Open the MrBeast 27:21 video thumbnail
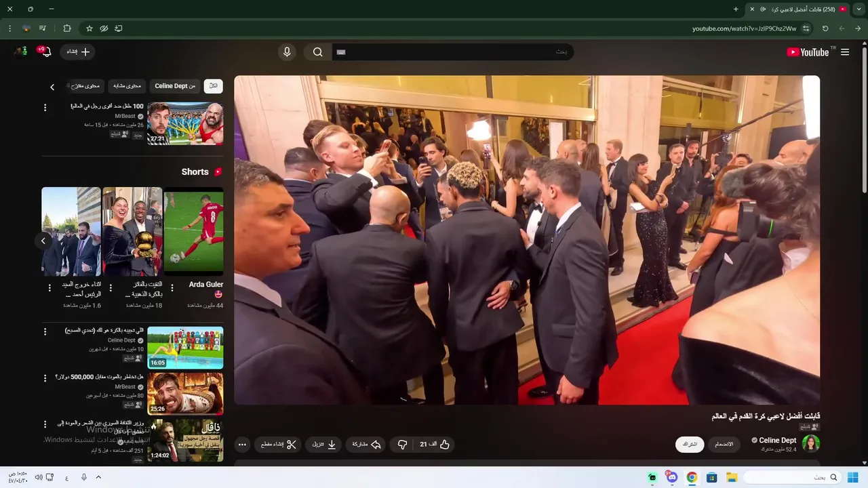The width and height of the screenshot is (868, 488). pos(185,123)
